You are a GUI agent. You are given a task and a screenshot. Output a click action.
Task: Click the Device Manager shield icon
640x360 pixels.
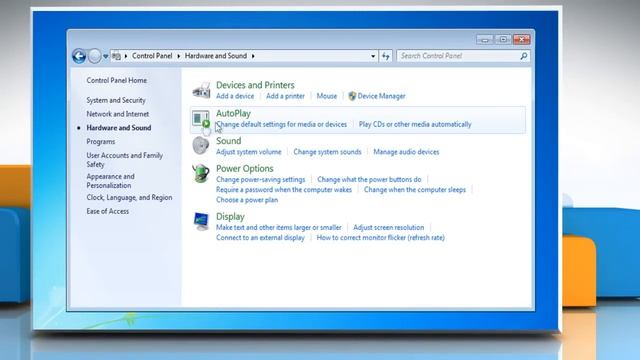pos(352,96)
